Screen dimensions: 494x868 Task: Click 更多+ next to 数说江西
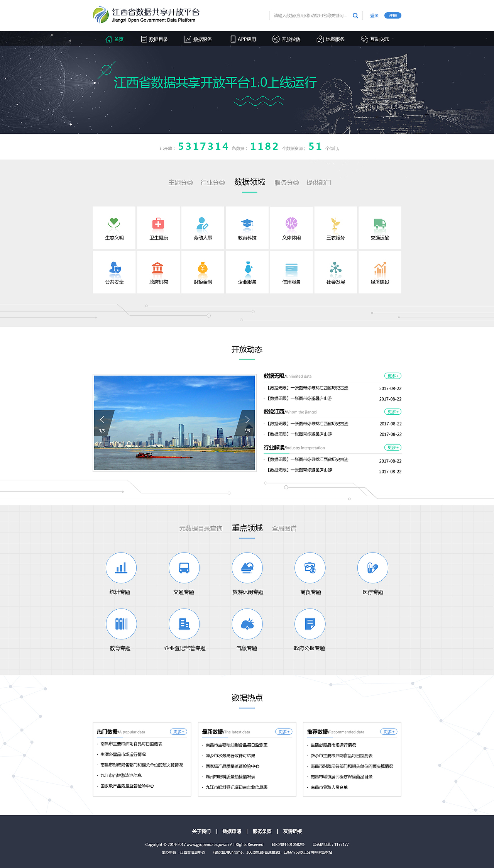pos(393,412)
